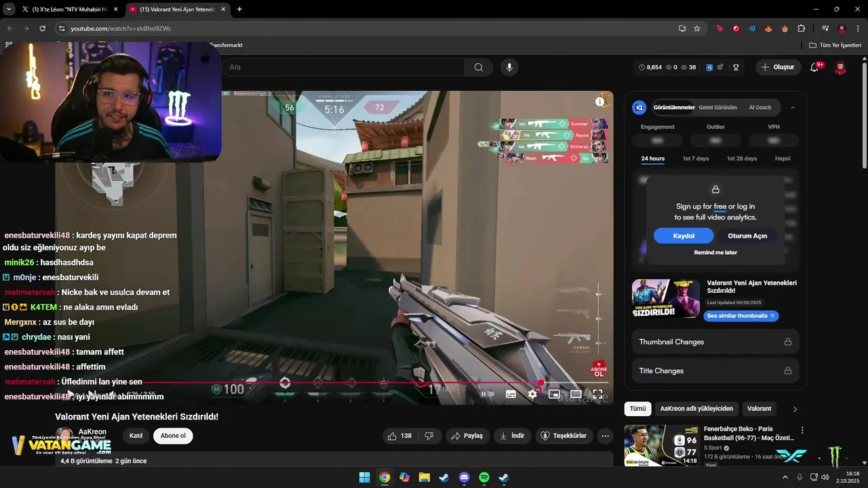Open Discord from the taskbar
This screenshot has width=868, height=488.
(x=464, y=477)
